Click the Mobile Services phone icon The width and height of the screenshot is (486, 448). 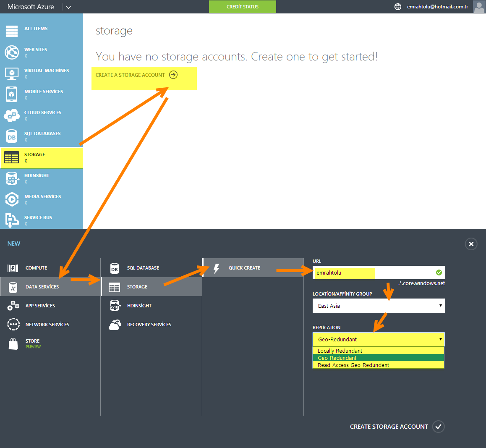(11, 94)
